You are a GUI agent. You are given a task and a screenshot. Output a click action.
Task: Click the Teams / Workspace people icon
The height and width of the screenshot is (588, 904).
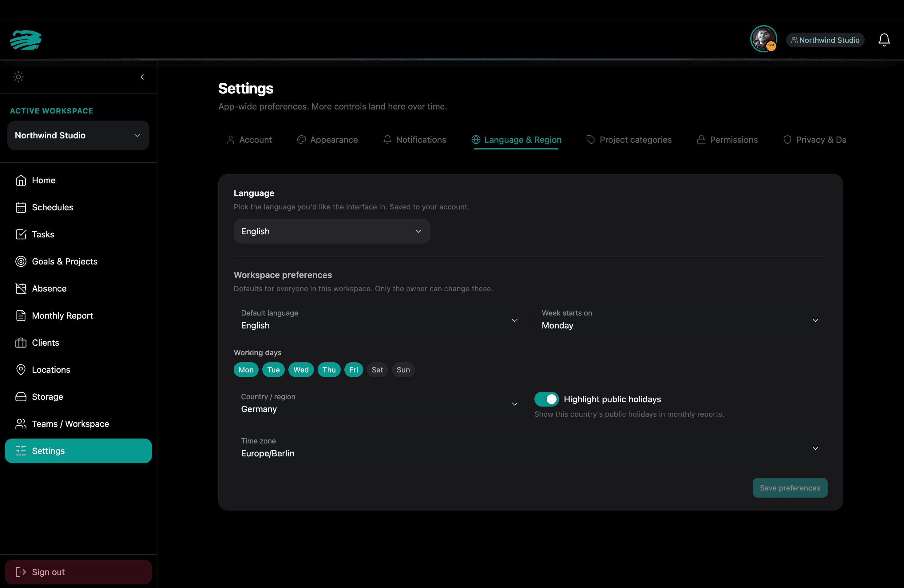[21, 424]
